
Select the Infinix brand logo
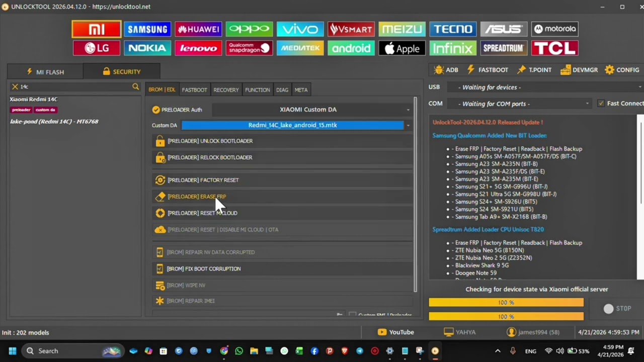(453, 48)
